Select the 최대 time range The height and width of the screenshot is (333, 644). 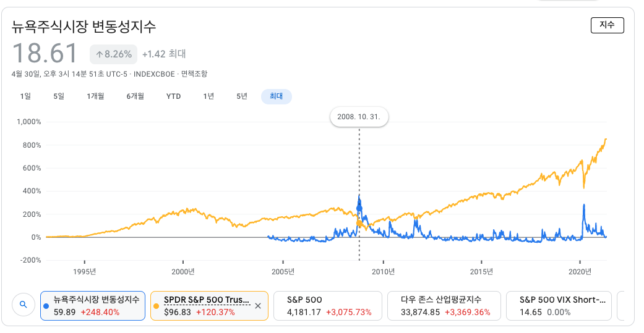[277, 96]
